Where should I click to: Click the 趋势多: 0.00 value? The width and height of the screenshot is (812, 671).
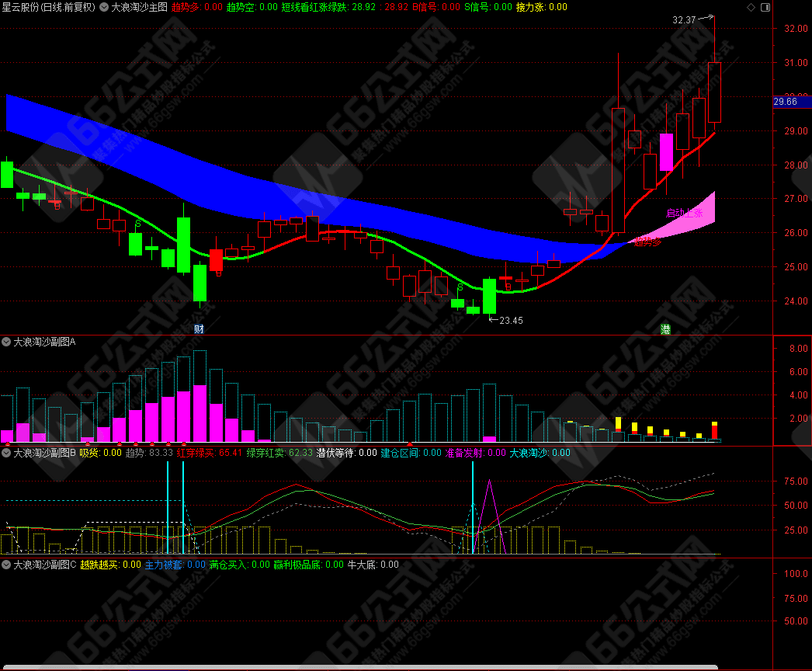[x=196, y=7]
